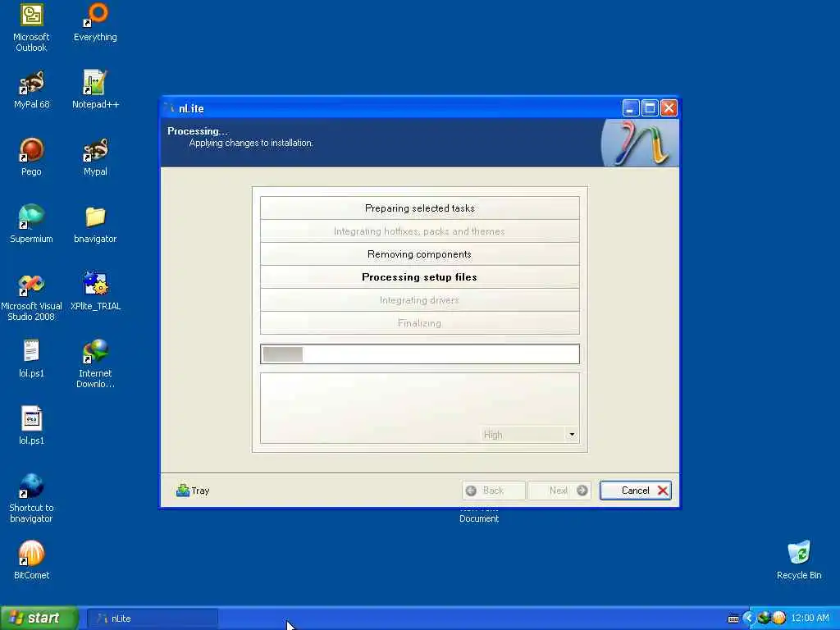Viewport: 840px width, 630px height.
Task: Expand hidden system tray icons arrow
Action: (748, 619)
